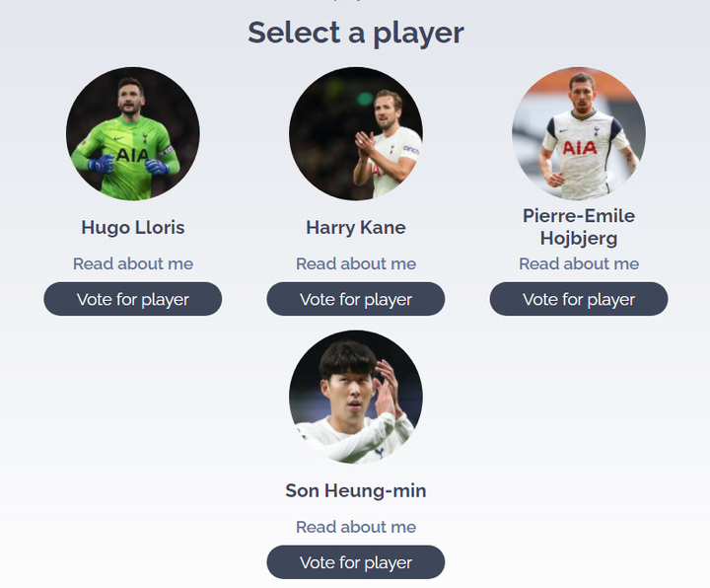Screen dimensions: 710x588
Task: Read about Son Heung-min
Action: click(356, 527)
